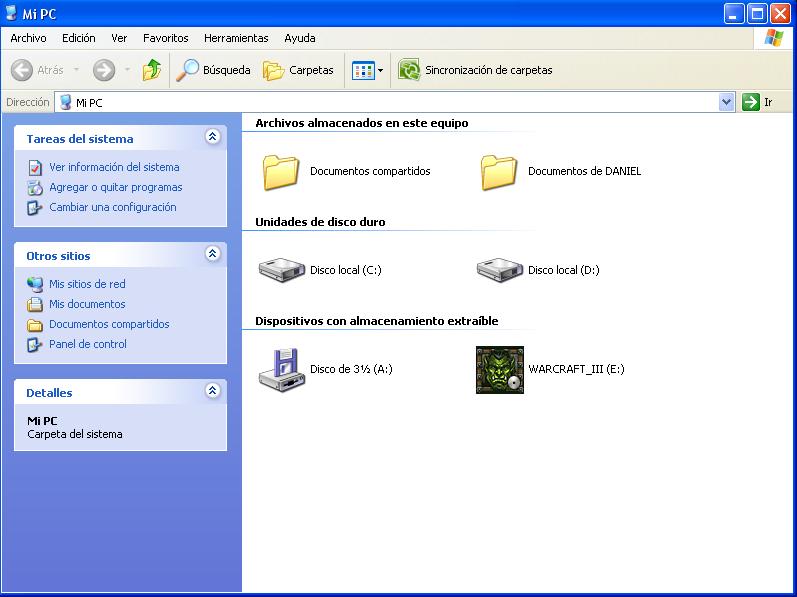Select Documentos de DANIEL folder icon
The width and height of the screenshot is (797, 597).
pos(499,172)
